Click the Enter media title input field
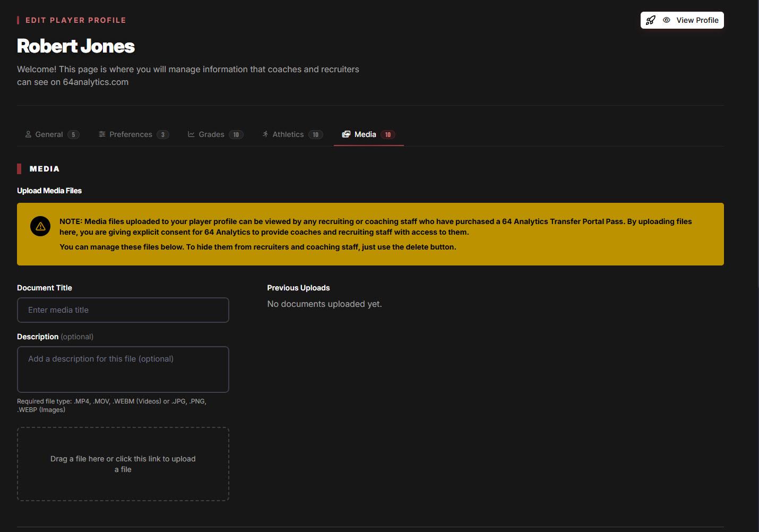The image size is (759, 532). pyautogui.click(x=123, y=310)
